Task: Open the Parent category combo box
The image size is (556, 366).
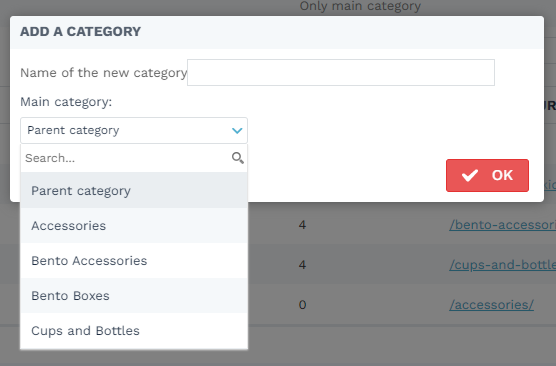Action: pos(134,131)
